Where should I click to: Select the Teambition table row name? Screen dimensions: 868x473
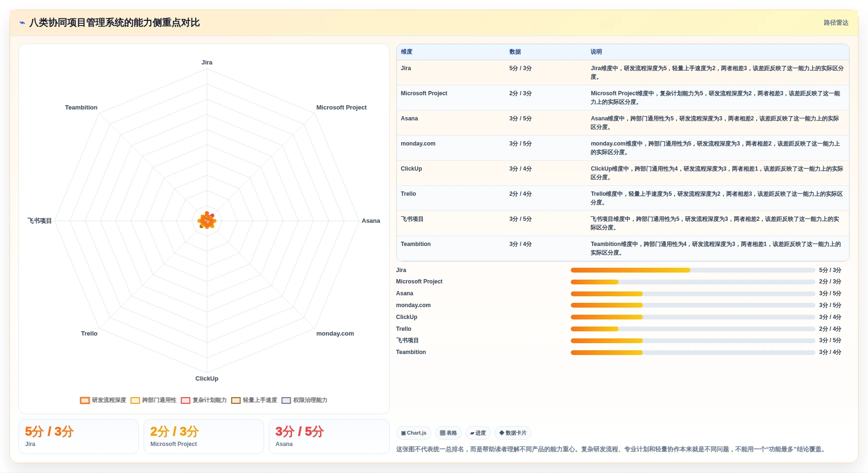415,244
